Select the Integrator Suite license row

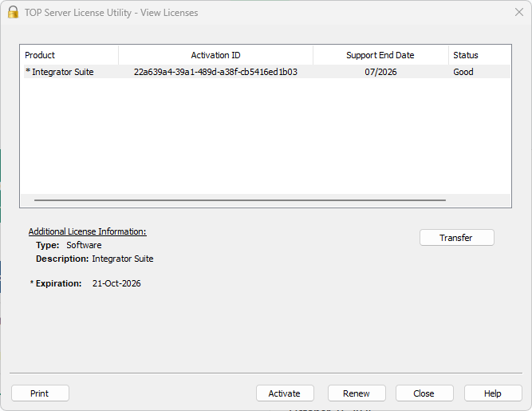(266, 72)
